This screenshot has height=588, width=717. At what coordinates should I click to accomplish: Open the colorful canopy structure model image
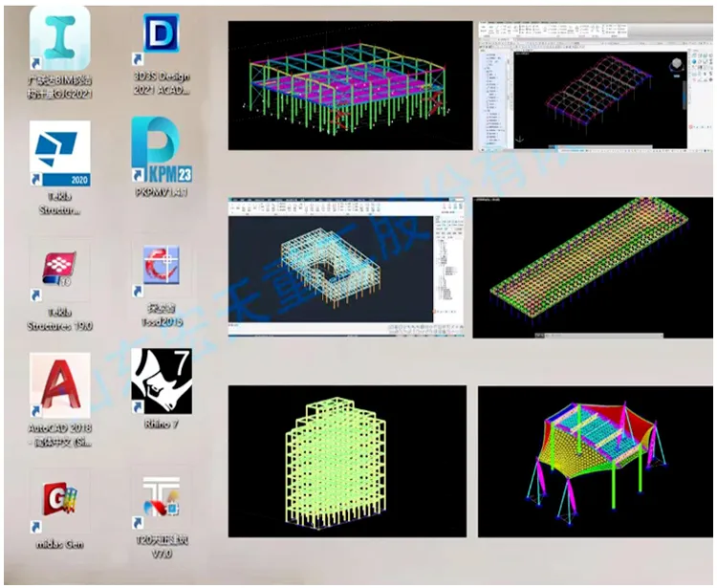(596, 461)
